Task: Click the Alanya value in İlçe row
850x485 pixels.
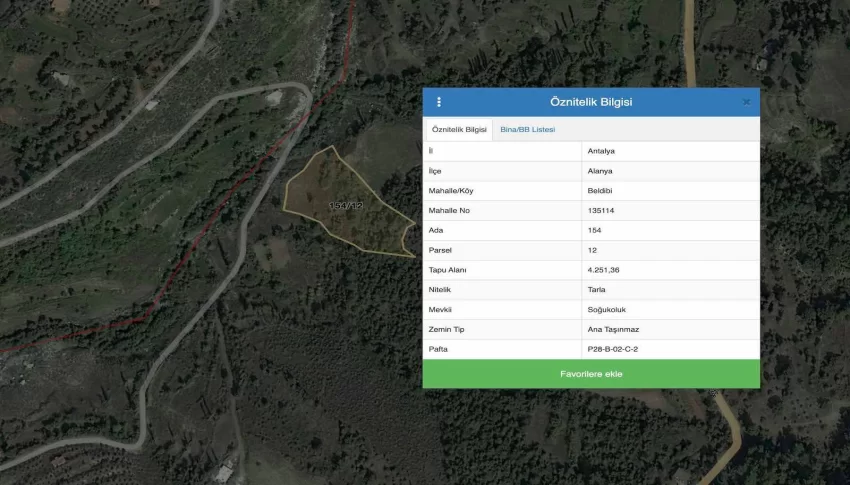Action: [x=600, y=171]
